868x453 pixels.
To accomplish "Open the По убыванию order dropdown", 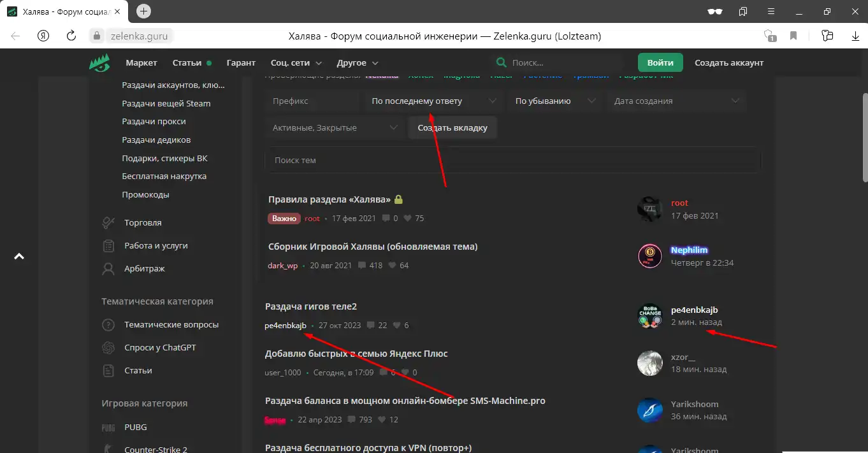I will [554, 101].
